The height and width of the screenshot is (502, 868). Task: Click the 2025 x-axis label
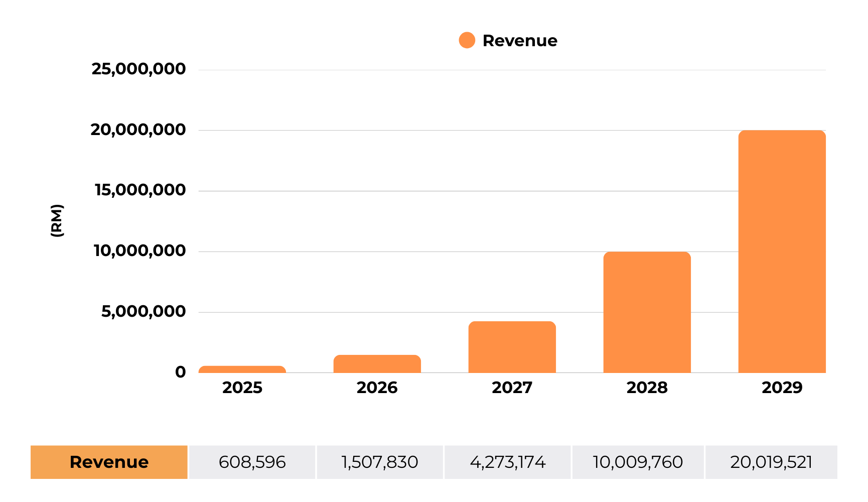tap(242, 388)
